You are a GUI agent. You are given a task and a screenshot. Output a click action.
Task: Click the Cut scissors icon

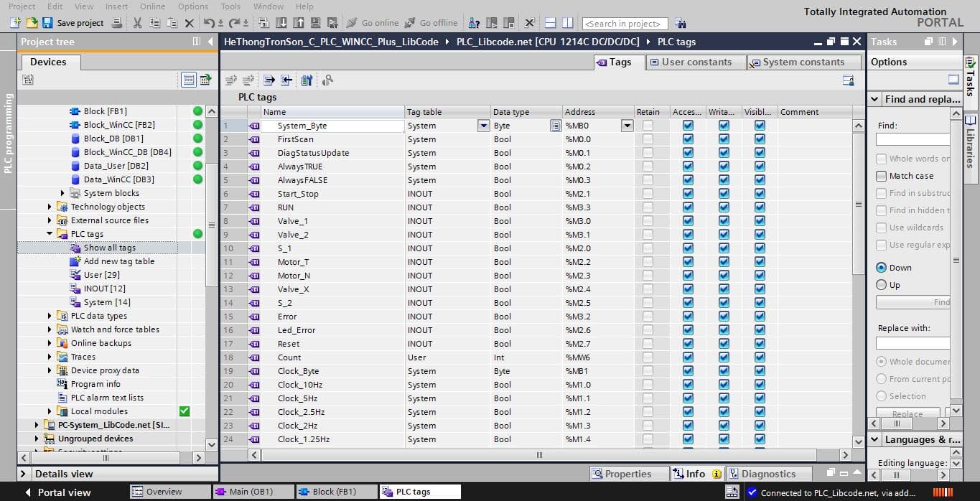pyautogui.click(x=137, y=23)
